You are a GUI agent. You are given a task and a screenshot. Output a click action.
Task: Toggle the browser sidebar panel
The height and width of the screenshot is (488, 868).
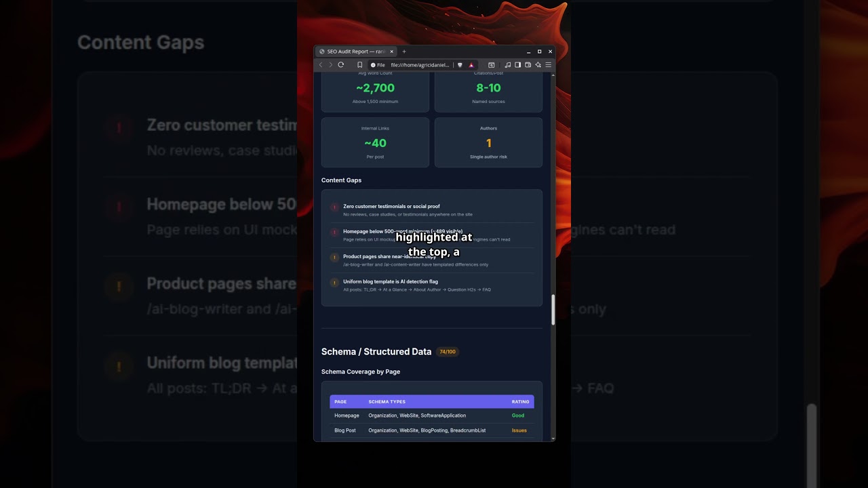517,65
